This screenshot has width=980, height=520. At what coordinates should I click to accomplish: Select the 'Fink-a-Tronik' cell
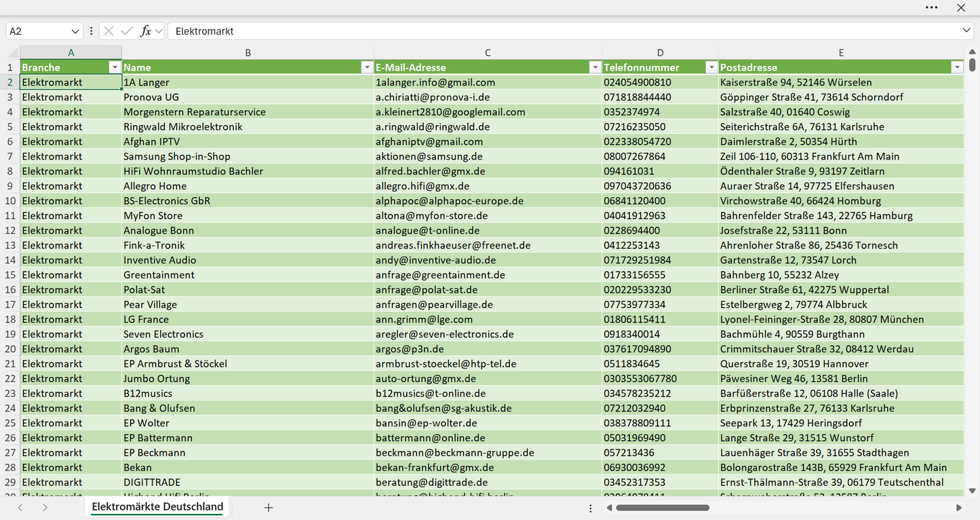click(x=248, y=245)
